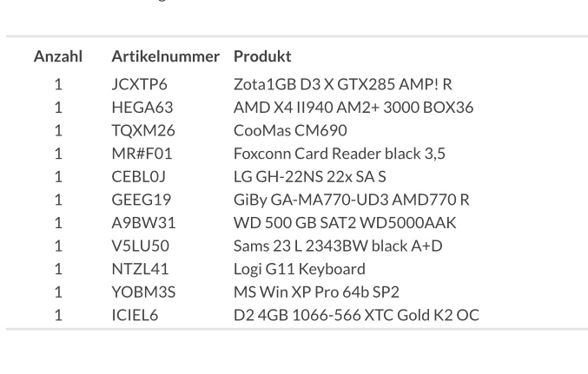Select the CooMas CM690 product
The height and width of the screenshot is (374, 588).
(x=290, y=130)
